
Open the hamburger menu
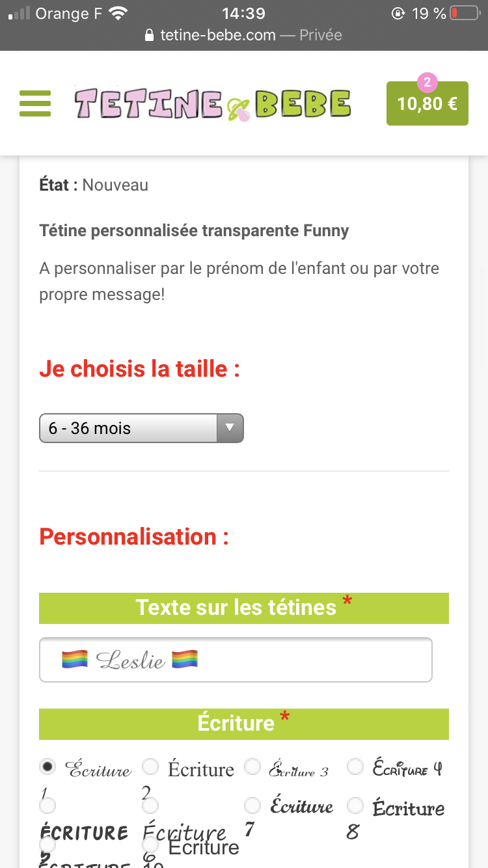tap(35, 103)
